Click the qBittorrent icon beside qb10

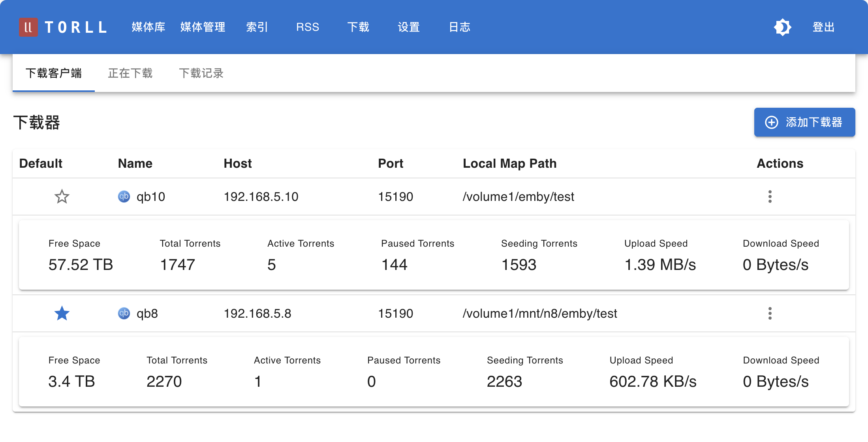[124, 196]
